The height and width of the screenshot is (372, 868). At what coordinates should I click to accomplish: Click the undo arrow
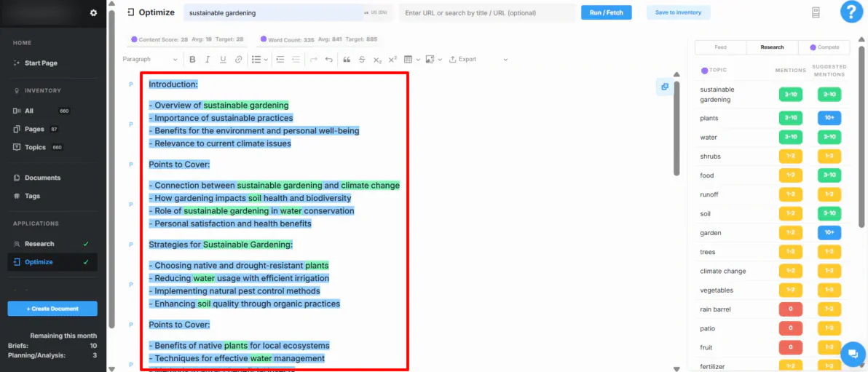point(329,59)
